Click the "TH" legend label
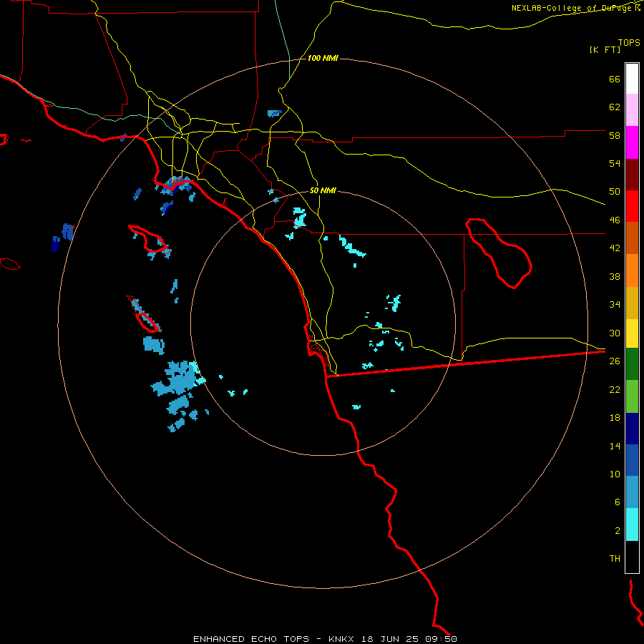644x644 pixels. pos(615,559)
